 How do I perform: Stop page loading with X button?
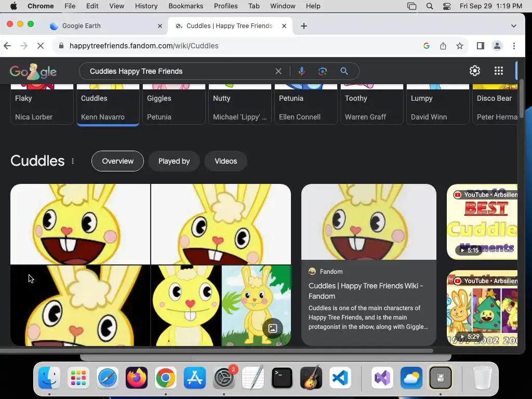click(x=41, y=46)
